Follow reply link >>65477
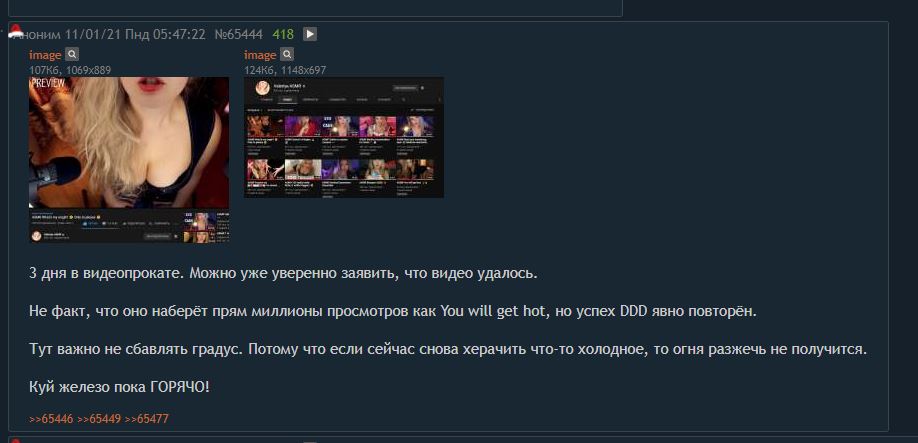 tap(146, 419)
